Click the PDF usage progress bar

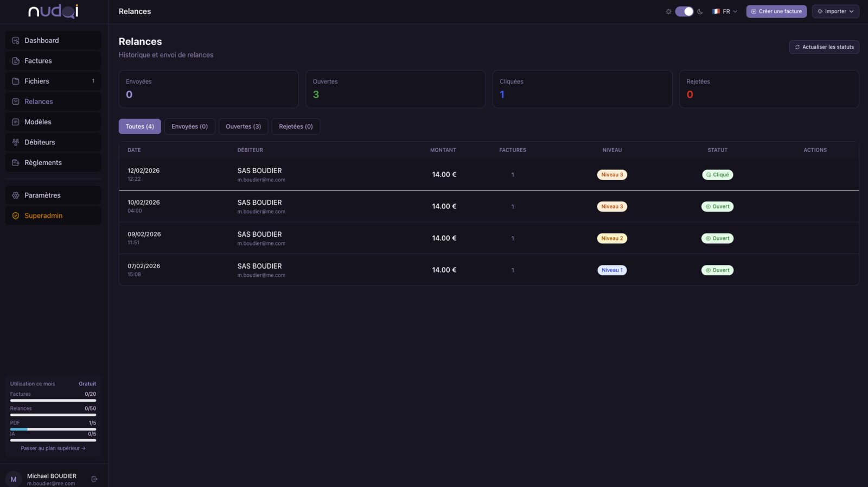click(x=53, y=429)
